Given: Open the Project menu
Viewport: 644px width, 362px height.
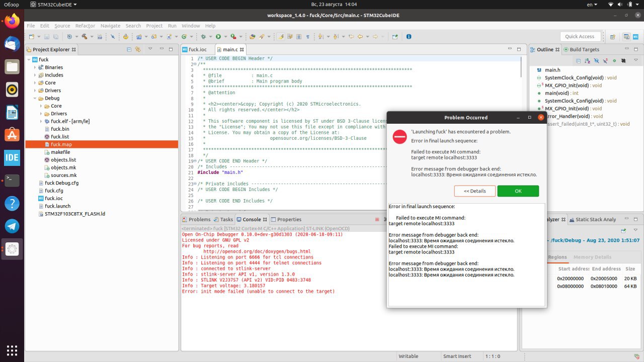Looking at the screenshot, I should click(154, 26).
